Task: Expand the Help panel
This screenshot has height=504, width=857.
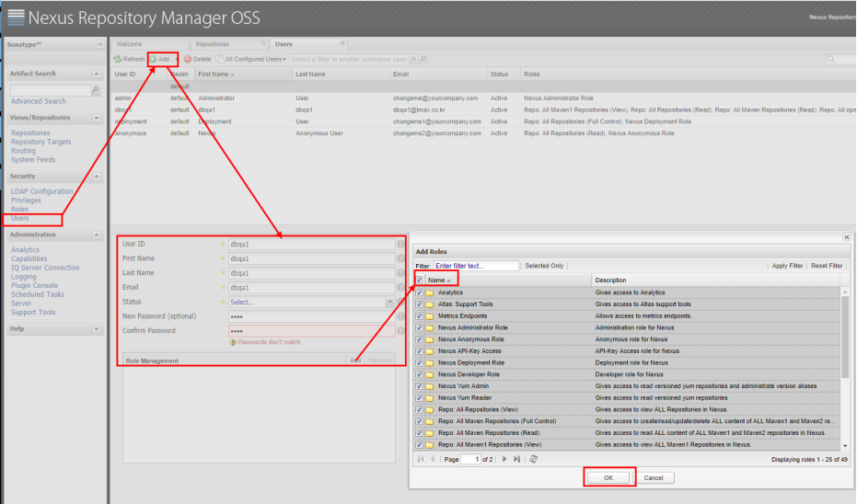Action: [x=96, y=329]
